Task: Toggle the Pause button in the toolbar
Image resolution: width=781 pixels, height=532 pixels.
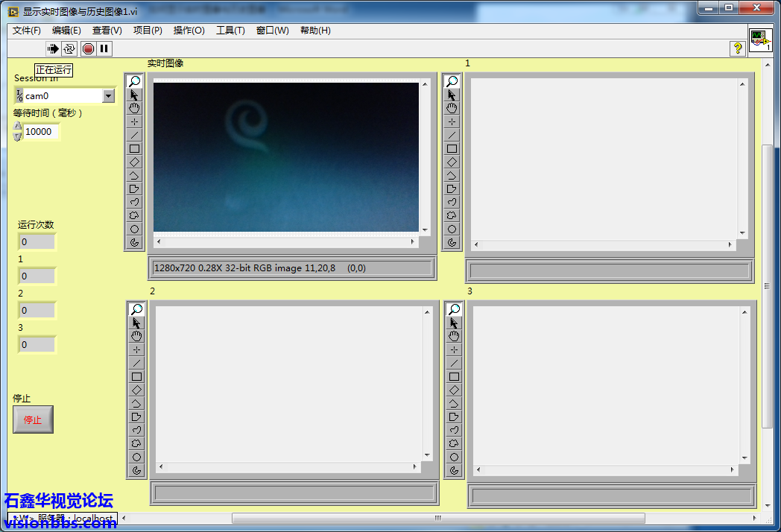Action: tap(104, 48)
